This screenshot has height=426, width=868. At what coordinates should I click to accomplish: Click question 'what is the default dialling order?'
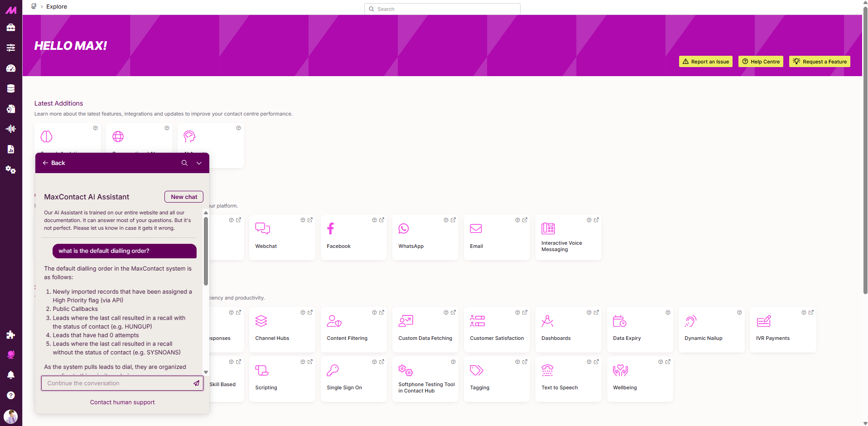tap(125, 251)
